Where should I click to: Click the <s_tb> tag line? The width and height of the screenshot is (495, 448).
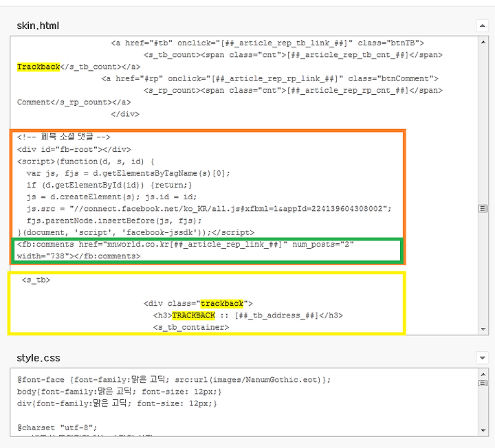click(36, 280)
